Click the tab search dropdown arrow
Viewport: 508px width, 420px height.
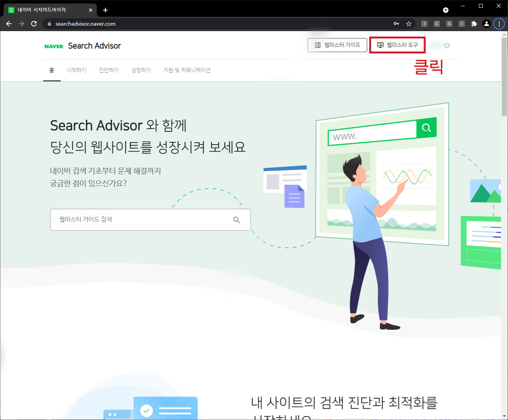(x=446, y=10)
